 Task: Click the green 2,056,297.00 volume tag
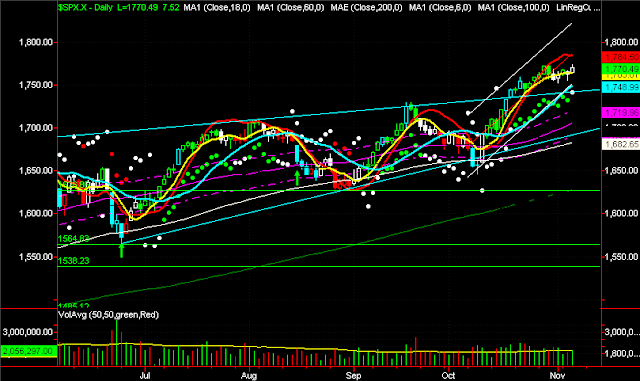pyautogui.click(x=28, y=351)
